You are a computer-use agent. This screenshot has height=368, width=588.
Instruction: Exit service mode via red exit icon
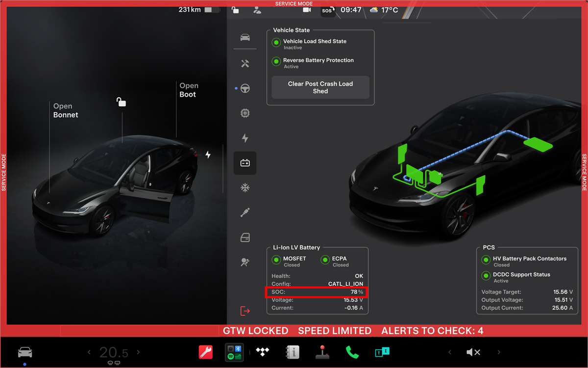click(x=245, y=311)
